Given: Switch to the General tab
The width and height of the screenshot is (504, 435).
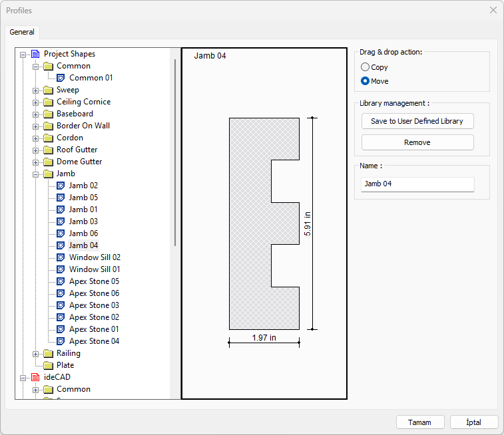Looking at the screenshot, I should tap(22, 32).
